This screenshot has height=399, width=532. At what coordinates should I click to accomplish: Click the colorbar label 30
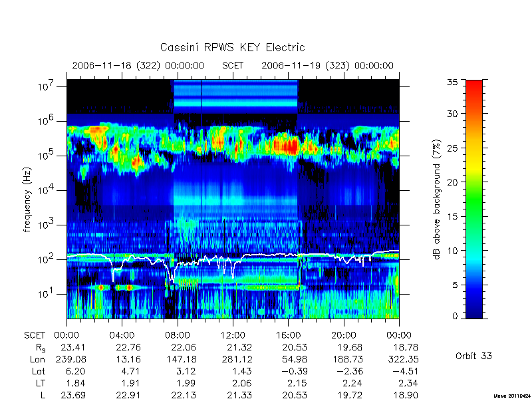click(452, 113)
